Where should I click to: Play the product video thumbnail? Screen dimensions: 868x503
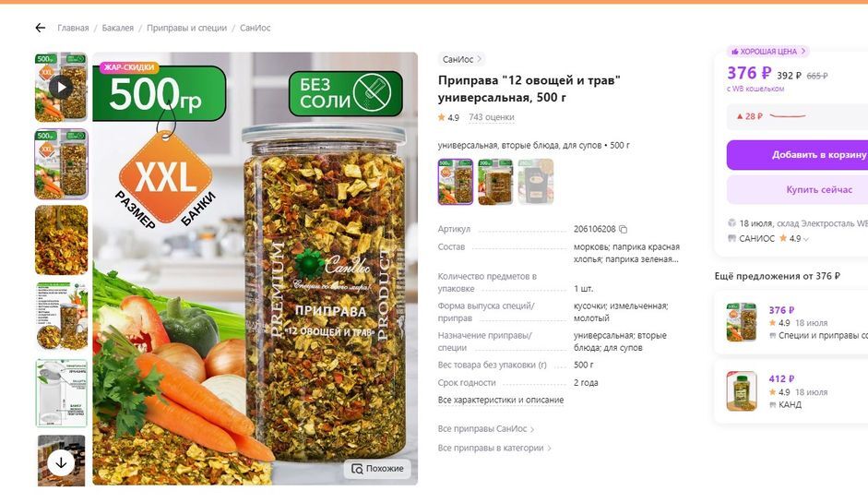pos(61,87)
